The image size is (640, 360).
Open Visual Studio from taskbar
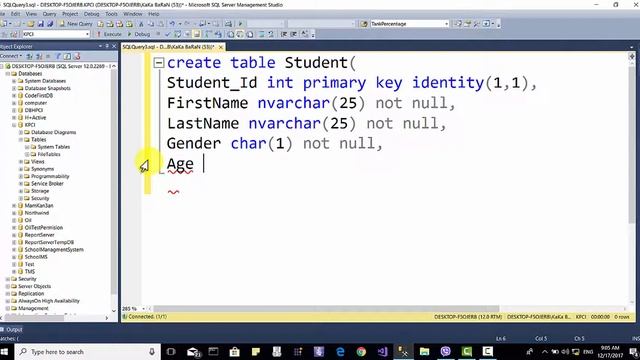click(x=382, y=352)
